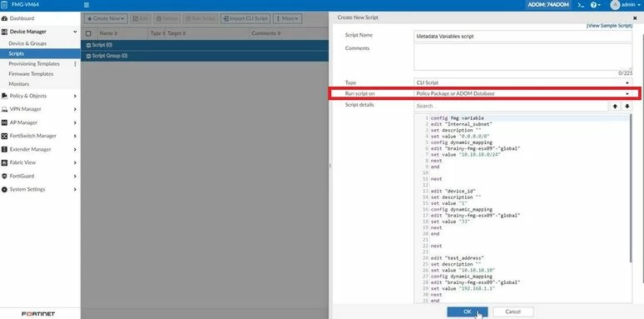Image resolution: width=644 pixels, height=319 pixels.
Task: Click script line edit "device_id"
Action: click(453, 192)
